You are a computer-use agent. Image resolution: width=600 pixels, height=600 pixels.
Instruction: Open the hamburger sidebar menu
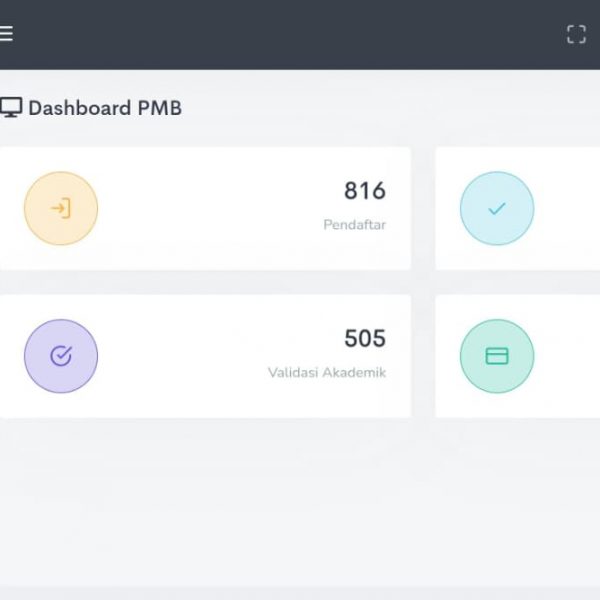coord(6,34)
